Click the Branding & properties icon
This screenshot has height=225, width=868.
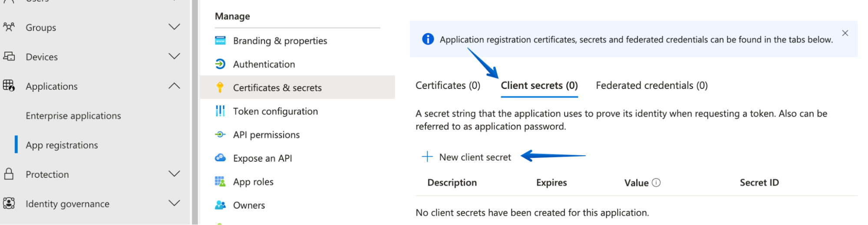(220, 40)
